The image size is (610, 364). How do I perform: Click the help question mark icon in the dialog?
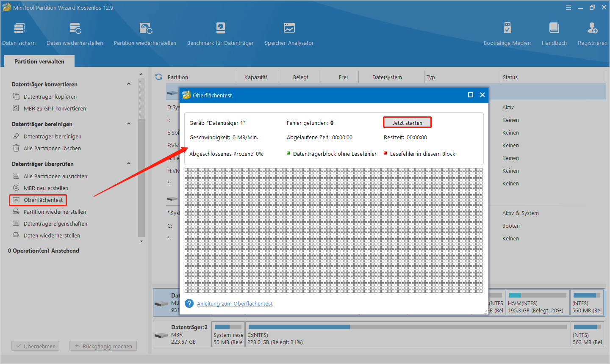(189, 303)
